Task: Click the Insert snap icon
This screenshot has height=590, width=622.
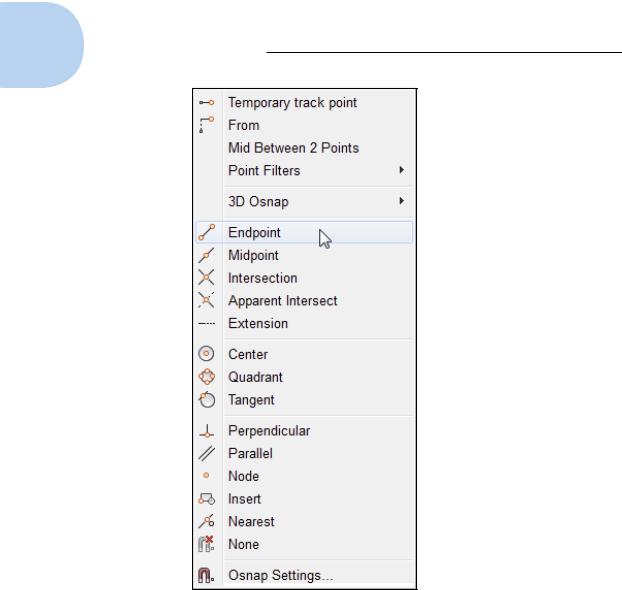Action: [x=207, y=499]
